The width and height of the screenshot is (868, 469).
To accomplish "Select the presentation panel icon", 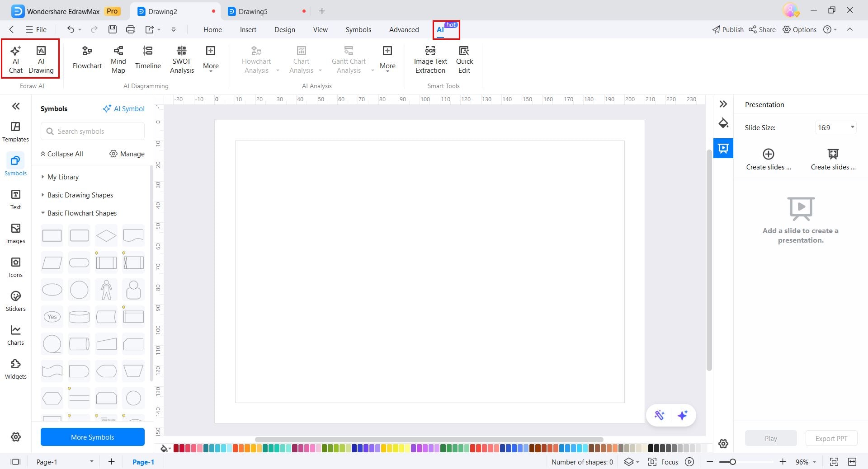I will tap(723, 148).
